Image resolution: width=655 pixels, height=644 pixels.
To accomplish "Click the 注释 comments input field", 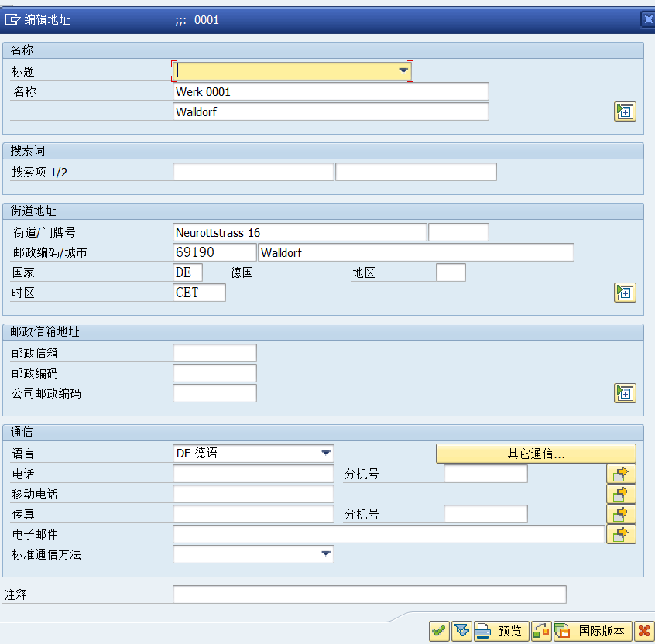I will [369, 594].
